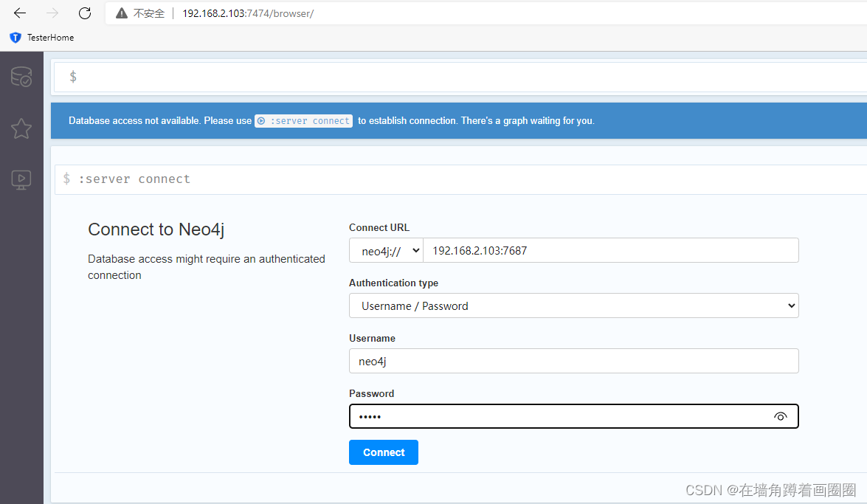Toggle password visibility eye icon
The width and height of the screenshot is (867, 504).
(780, 417)
